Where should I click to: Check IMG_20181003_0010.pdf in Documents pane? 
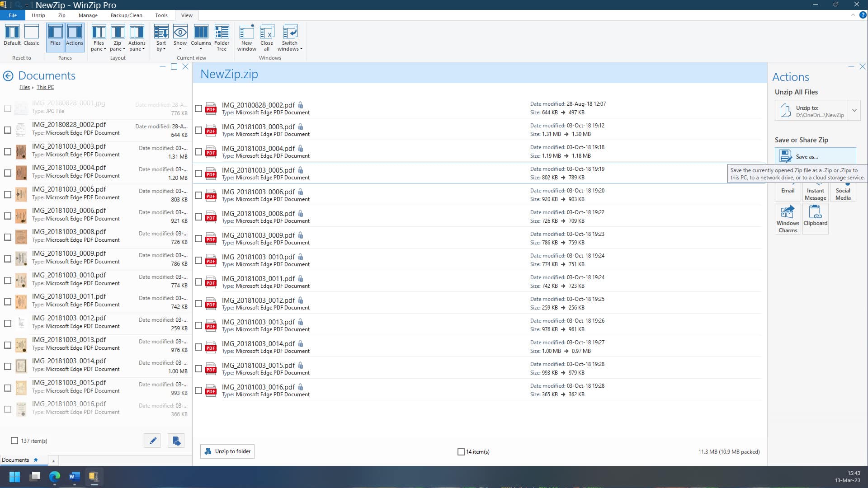click(x=8, y=281)
